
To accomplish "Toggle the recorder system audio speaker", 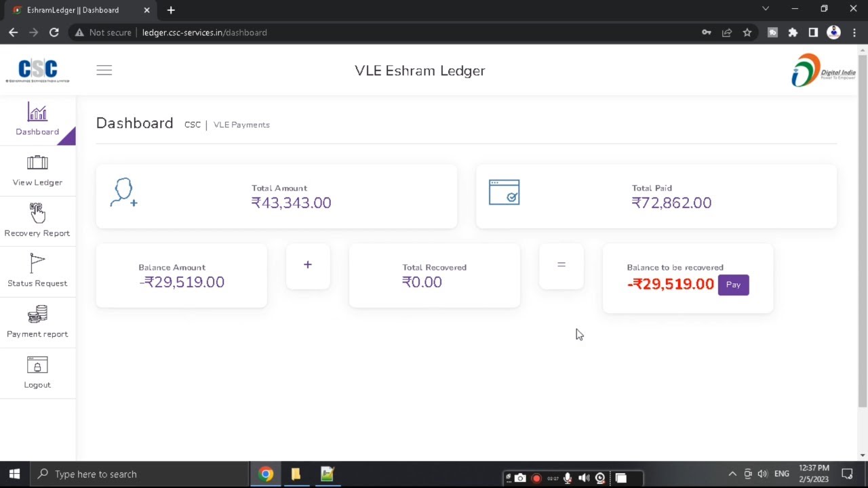I will click(x=584, y=479).
